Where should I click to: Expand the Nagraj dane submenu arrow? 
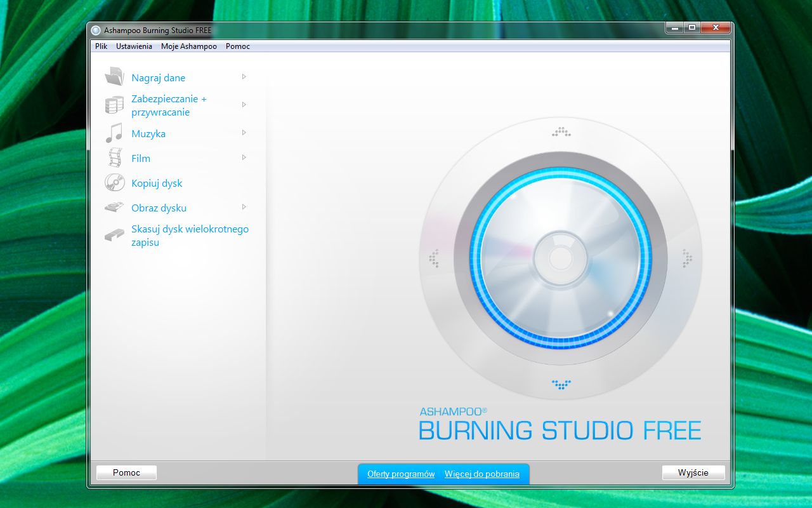point(244,76)
